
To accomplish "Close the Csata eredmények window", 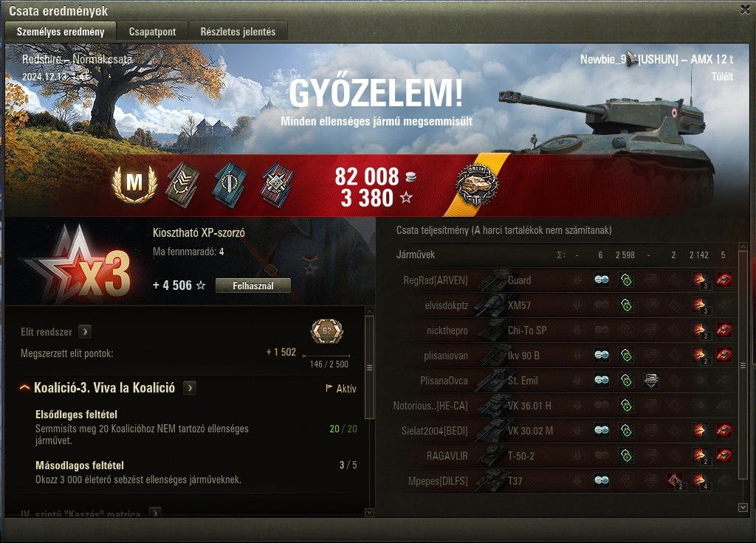I will (746, 10).
